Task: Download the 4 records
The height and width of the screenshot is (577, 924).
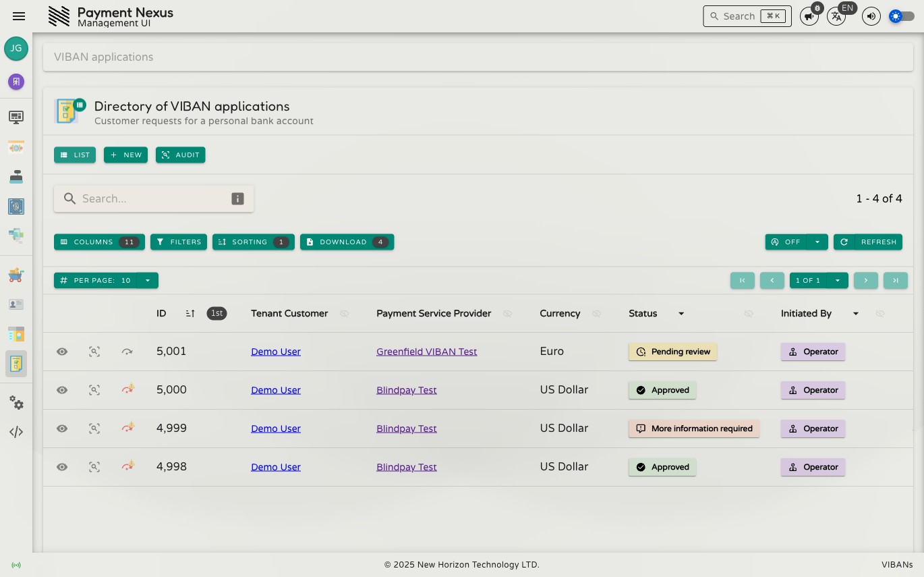Action: pyautogui.click(x=347, y=242)
